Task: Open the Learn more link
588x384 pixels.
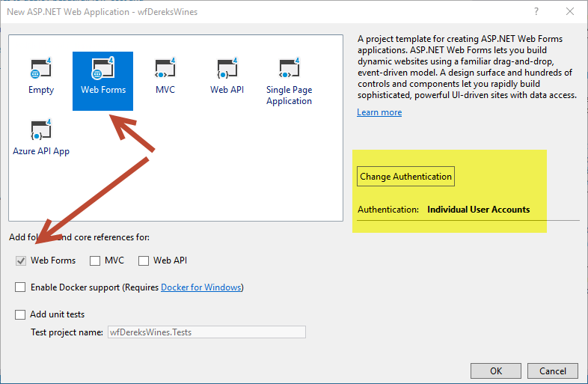Action: tap(379, 112)
